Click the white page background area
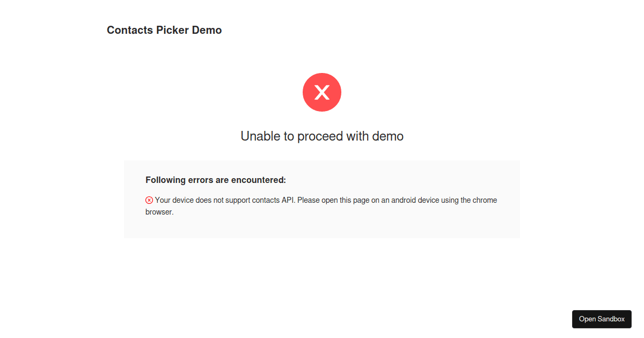 (x=322, y=279)
